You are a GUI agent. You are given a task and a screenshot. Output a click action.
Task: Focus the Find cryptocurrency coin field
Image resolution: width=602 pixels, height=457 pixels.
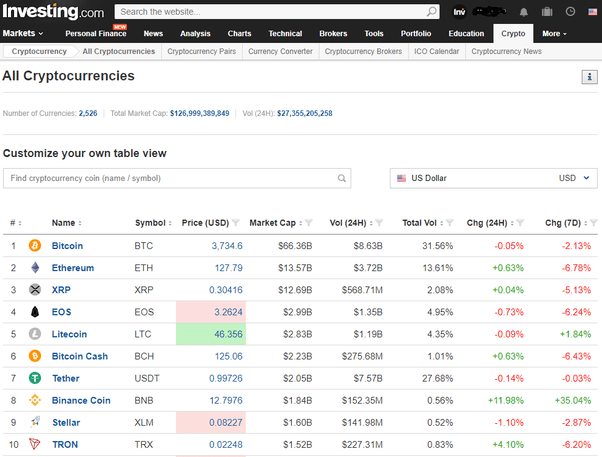(177, 178)
